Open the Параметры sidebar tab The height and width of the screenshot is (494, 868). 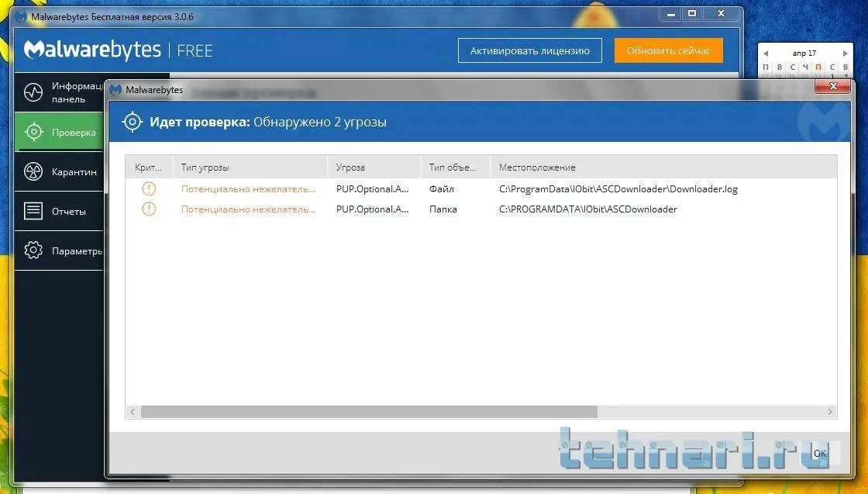pos(59,250)
